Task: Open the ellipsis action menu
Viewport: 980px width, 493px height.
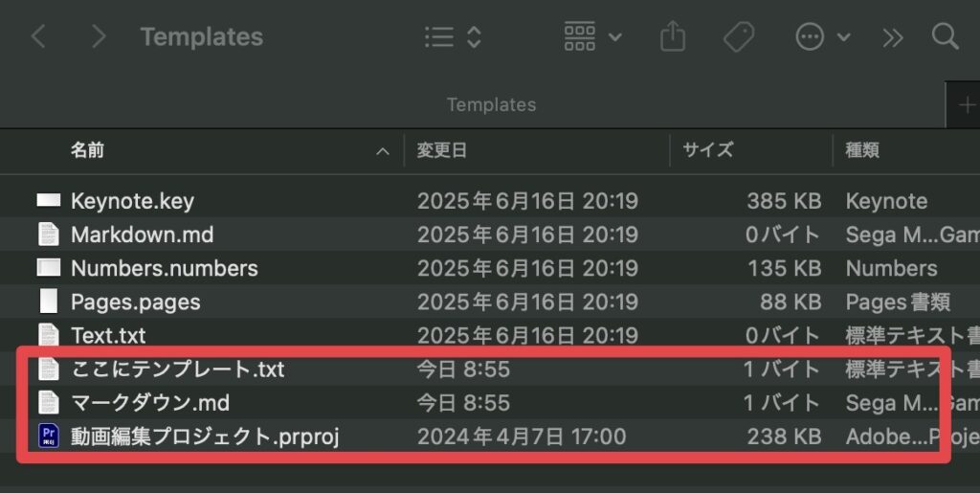Action: (822, 37)
